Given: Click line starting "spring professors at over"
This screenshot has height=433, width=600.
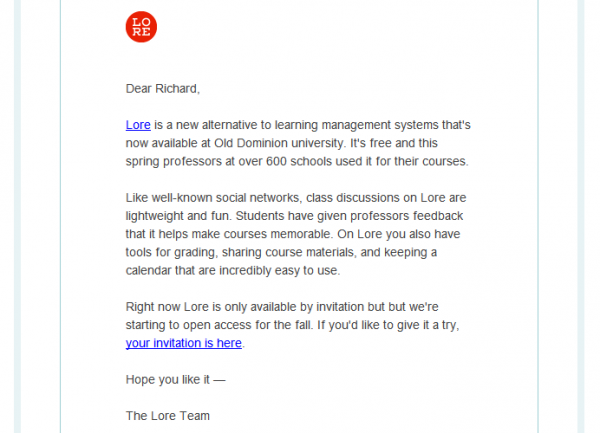Looking at the screenshot, I should tap(297, 161).
